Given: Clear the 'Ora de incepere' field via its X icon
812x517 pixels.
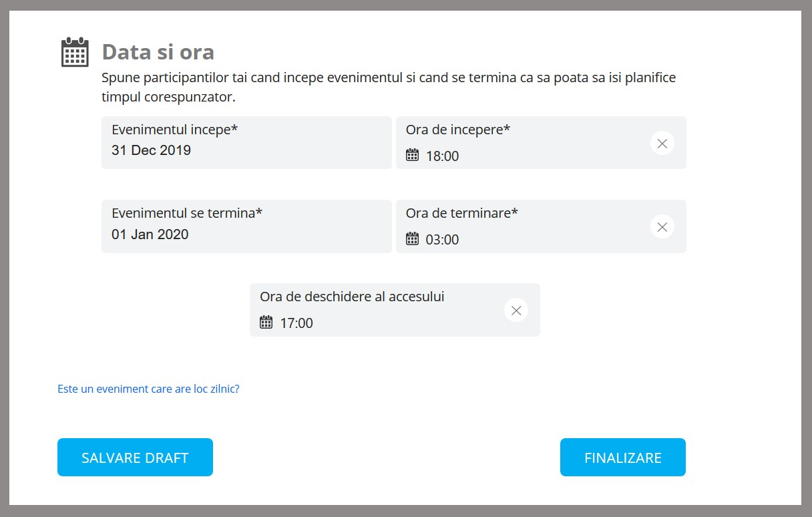Looking at the screenshot, I should coord(662,143).
